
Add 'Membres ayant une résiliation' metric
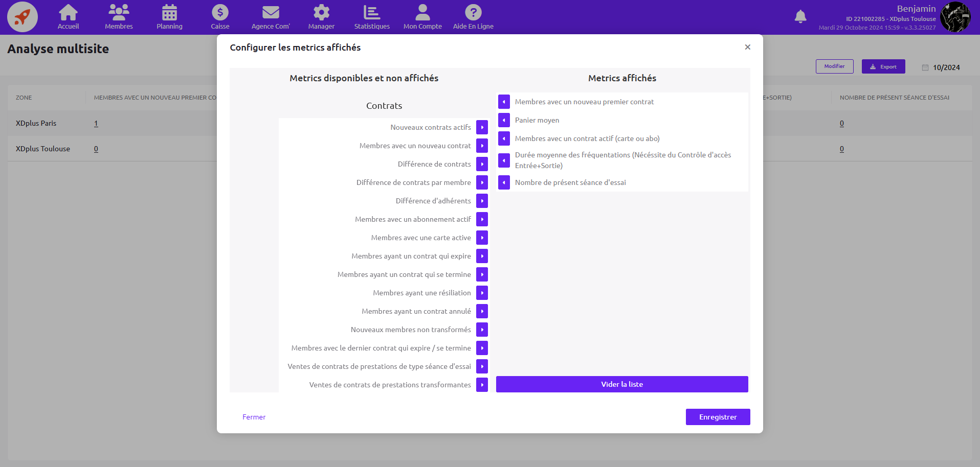coord(482,293)
